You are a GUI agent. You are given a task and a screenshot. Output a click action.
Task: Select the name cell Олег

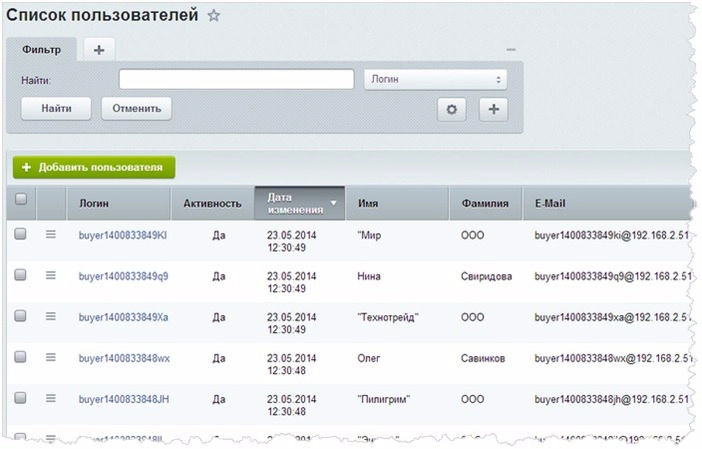coord(368,358)
